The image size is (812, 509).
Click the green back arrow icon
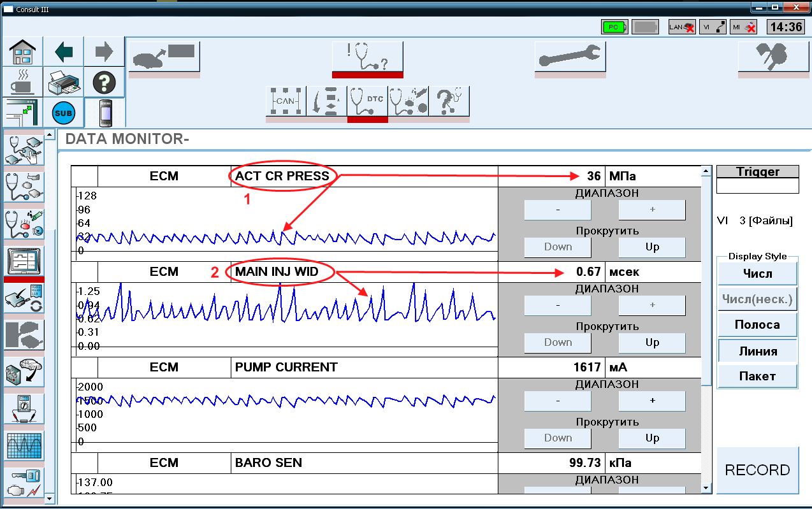[64, 52]
